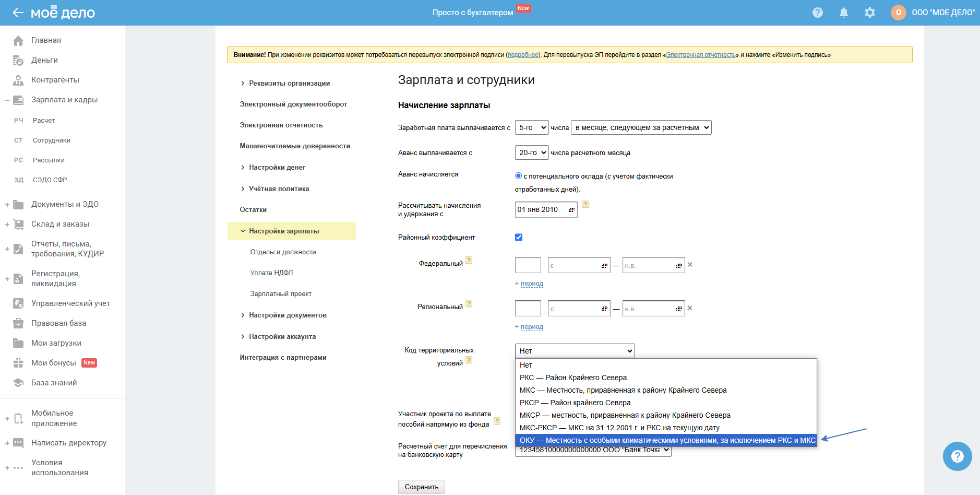
Task: Open the payment month dropdown
Action: point(641,127)
